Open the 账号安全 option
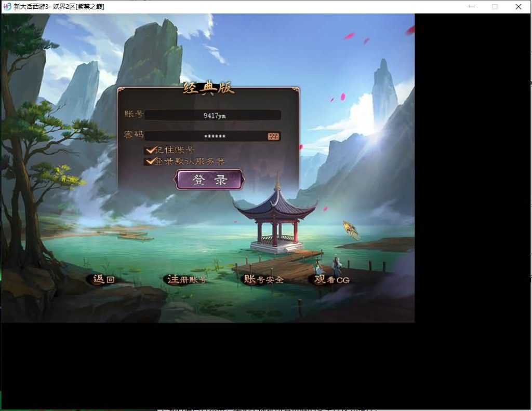This screenshot has width=532, height=411. (x=263, y=280)
